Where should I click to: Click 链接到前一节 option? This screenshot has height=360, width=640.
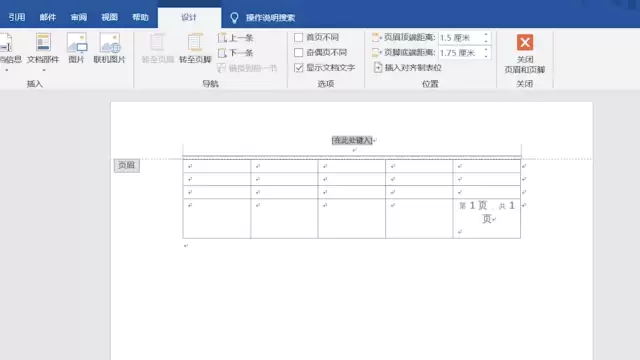click(x=247, y=68)
